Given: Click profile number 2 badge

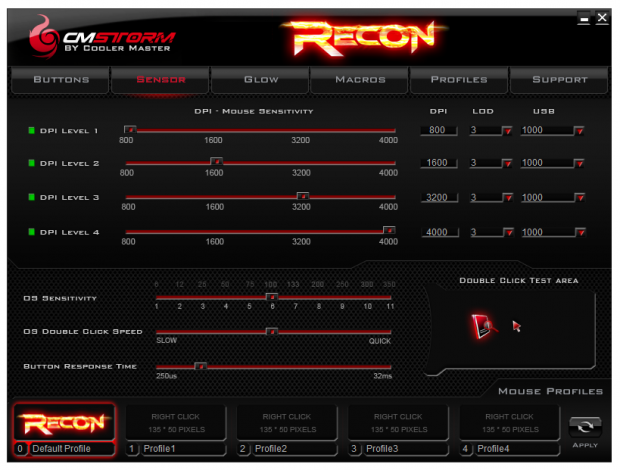Looking at the screenshot, I should coord(243,449).
